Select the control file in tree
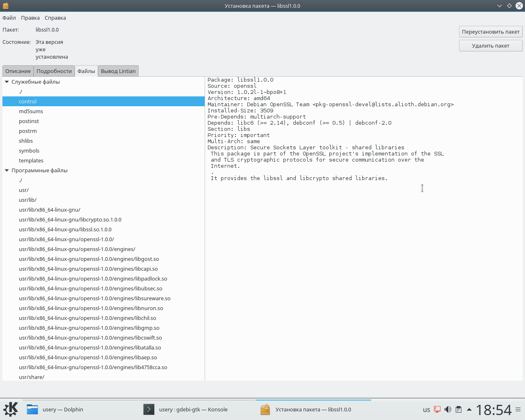 pos(103,101)
